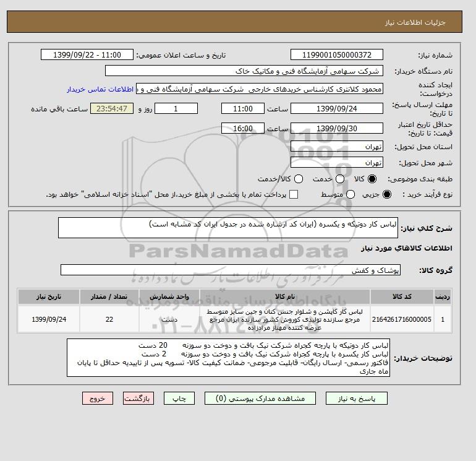Click the تاریخ نیاز column header
This screenshot has width=476, height=461.
(x=49, y=296)
